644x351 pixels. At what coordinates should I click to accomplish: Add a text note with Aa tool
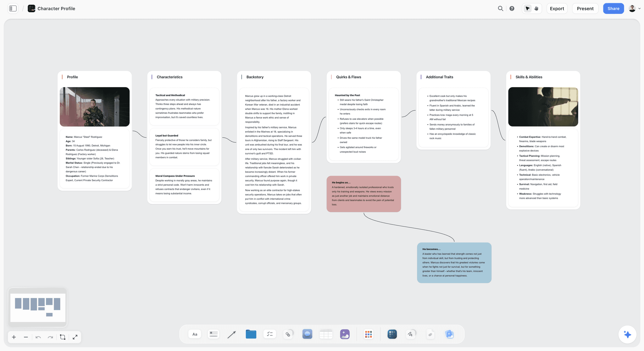[x=195, y=334]
